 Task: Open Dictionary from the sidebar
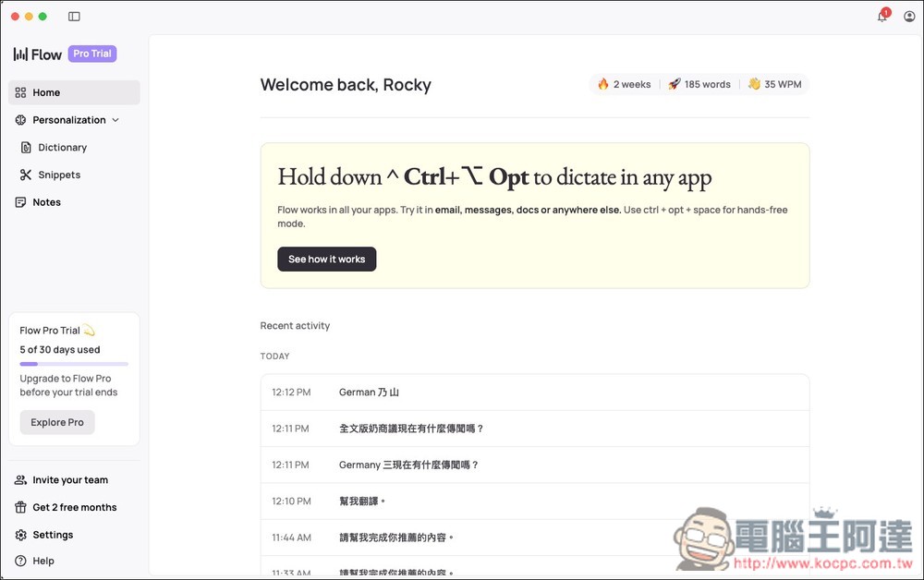pyautogui.click(x=62, y=148)
